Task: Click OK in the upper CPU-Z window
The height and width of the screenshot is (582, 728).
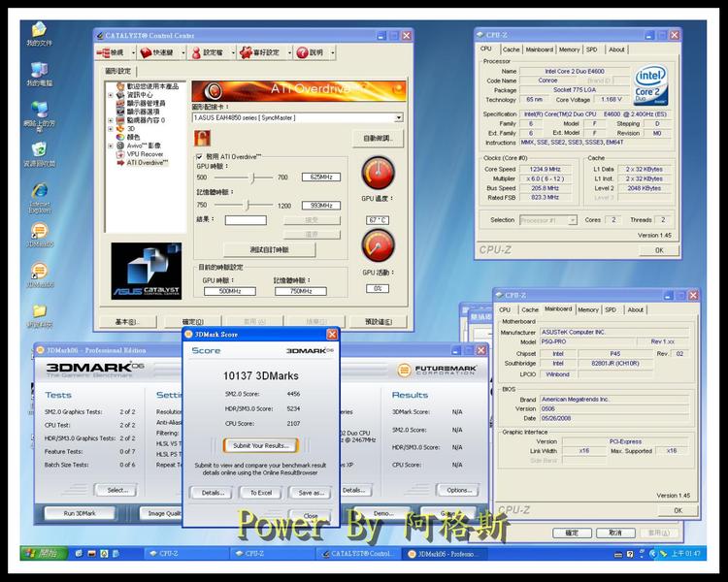Action: point(659,250)
